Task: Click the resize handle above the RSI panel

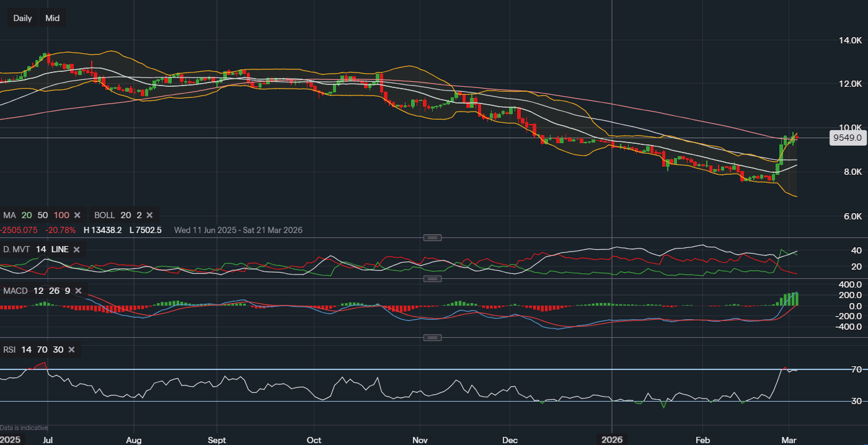Action: click(x=432, y=338)
